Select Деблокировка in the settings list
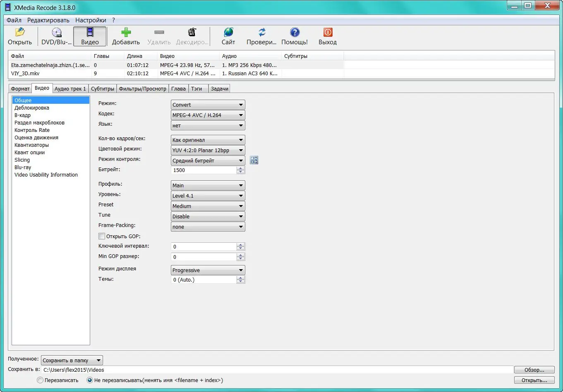Image resolution: width=563 pixels, height=392 pixels. (51, 108)
